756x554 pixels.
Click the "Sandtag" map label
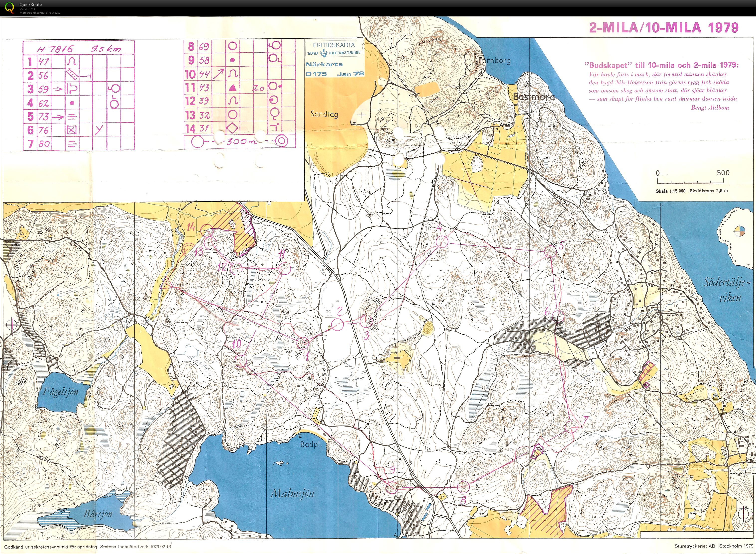point(324,114)
